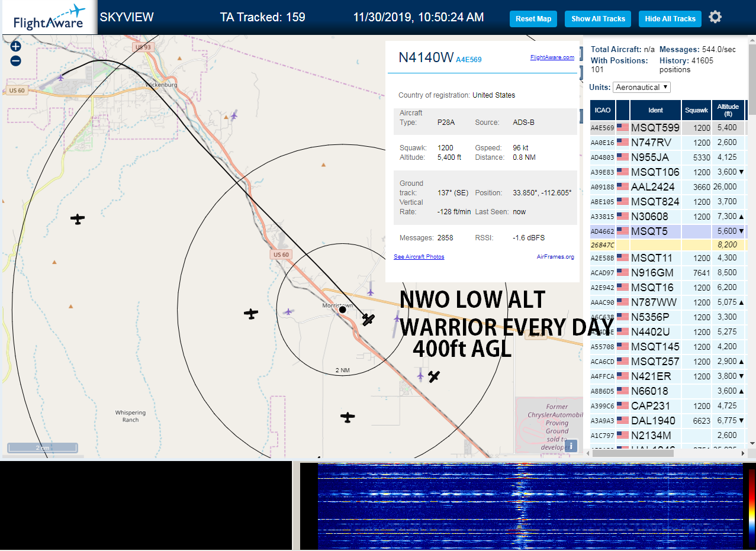This screenshot has height=551, width=756.
Task: Click the A4E569 hex code link
Action: coord(469,60)
